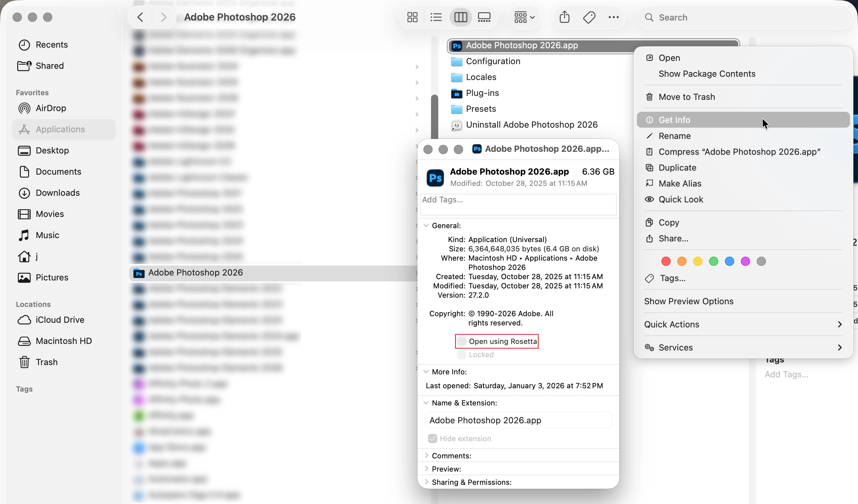Choose Show Package Contents
The height and width of the screenshot is (504, 858).
[743, 74]
